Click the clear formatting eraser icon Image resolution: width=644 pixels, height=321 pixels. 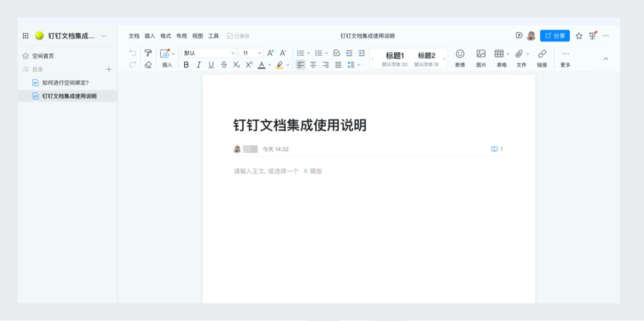coord(148,65)
